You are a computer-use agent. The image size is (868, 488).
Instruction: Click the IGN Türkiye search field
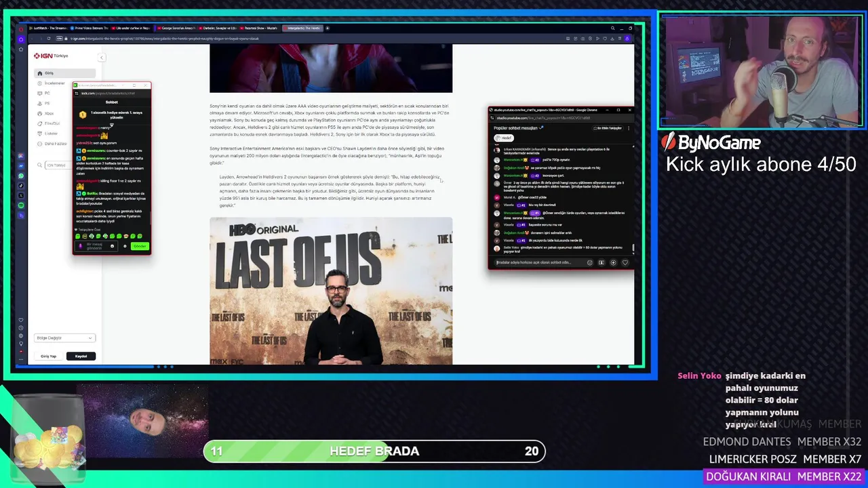(59, 165)
